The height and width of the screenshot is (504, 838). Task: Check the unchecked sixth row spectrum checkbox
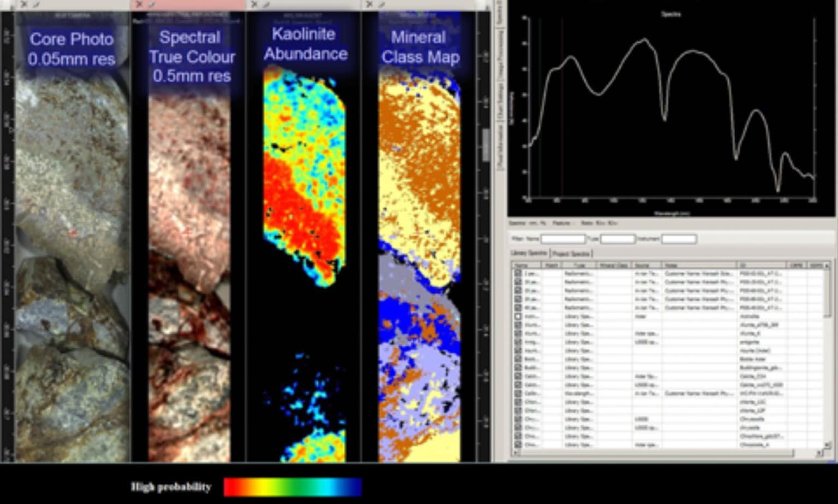518,316
